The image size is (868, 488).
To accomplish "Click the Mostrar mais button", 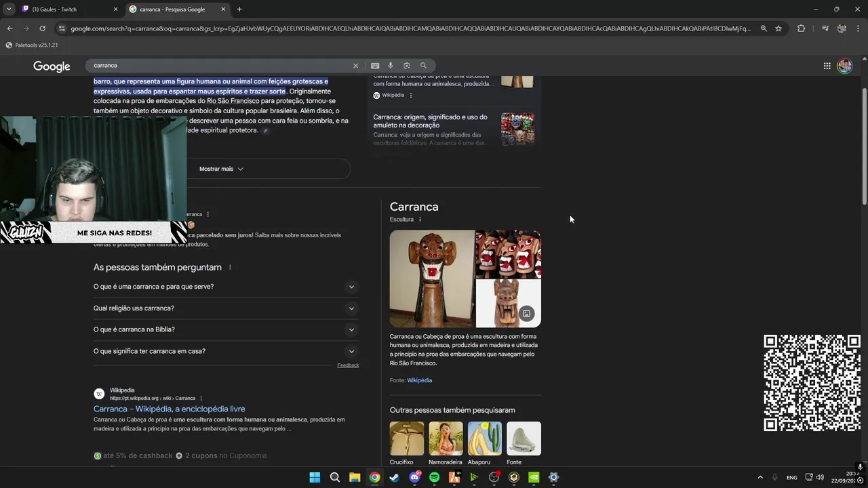I will click(222, 169).
